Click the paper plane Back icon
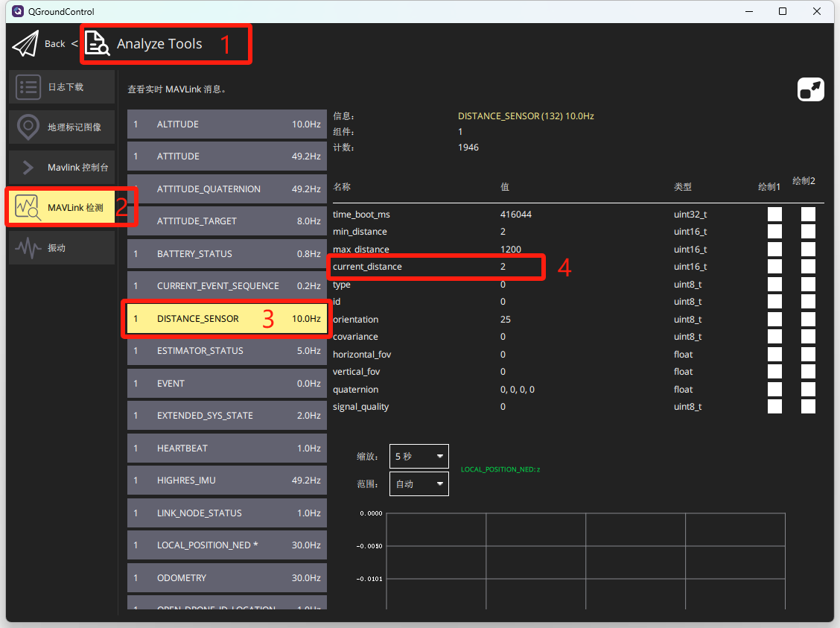 point(25,44)
